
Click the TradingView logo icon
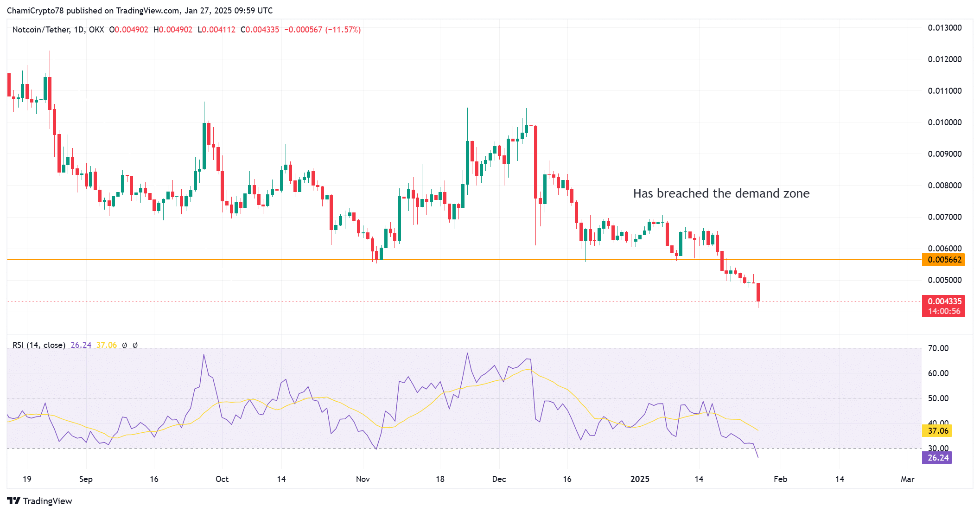(x=14, y=501)
